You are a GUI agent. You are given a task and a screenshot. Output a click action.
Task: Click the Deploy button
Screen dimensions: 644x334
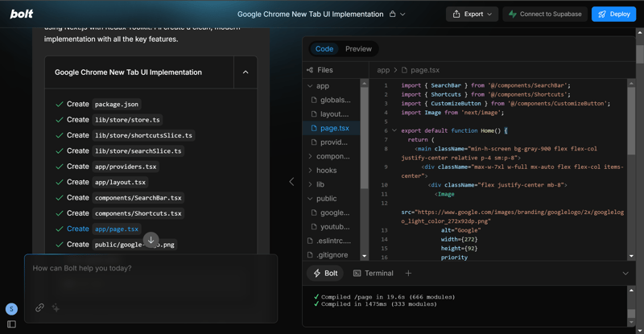point(613,14)
